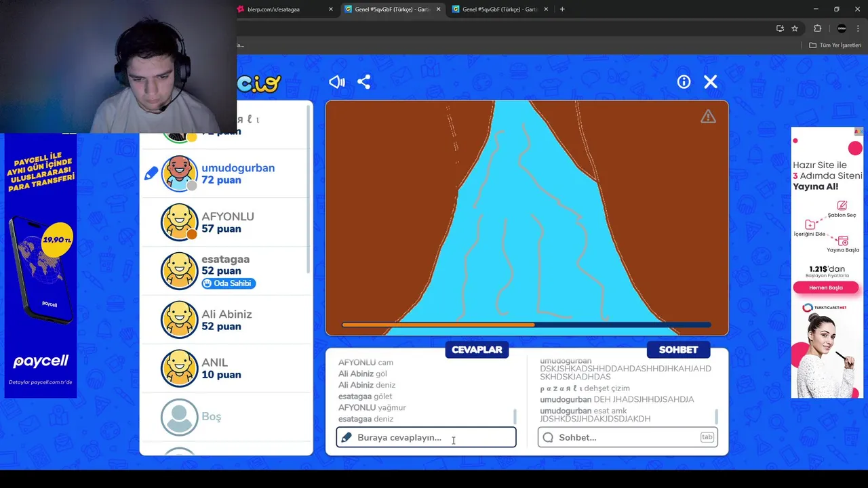Open a new browser tab

pyautogui.click(x=562, y=9)
